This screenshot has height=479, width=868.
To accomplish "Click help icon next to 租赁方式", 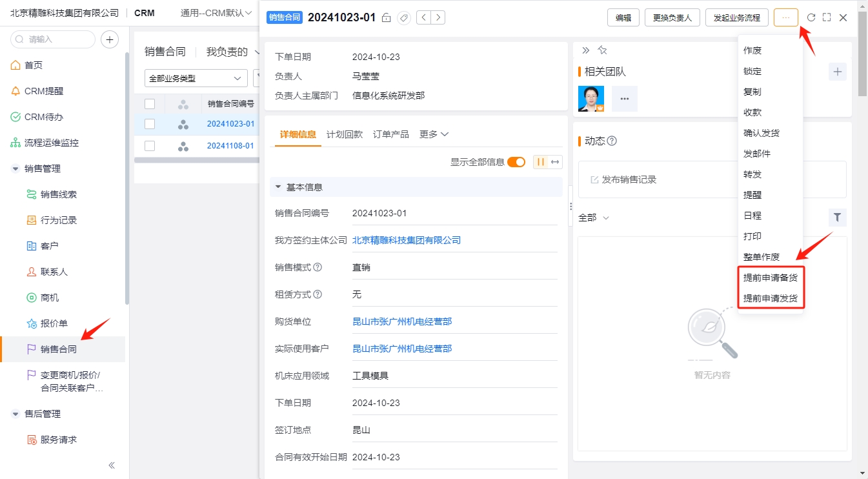I will [318, 294].
